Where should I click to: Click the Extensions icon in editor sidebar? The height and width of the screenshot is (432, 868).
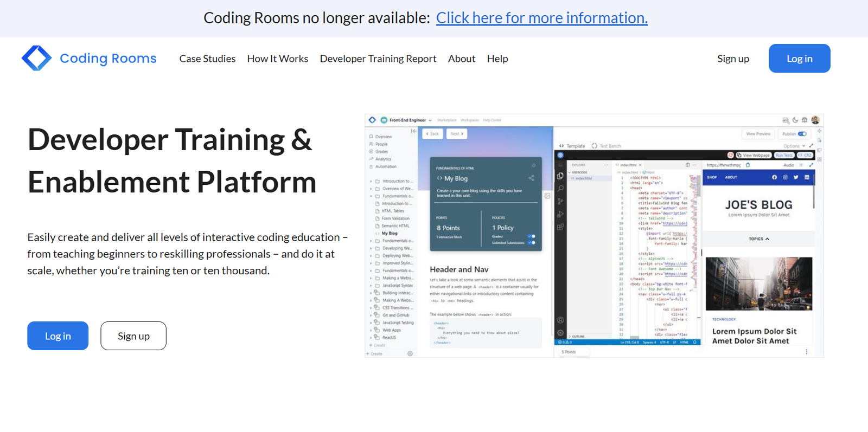(560, 227)
